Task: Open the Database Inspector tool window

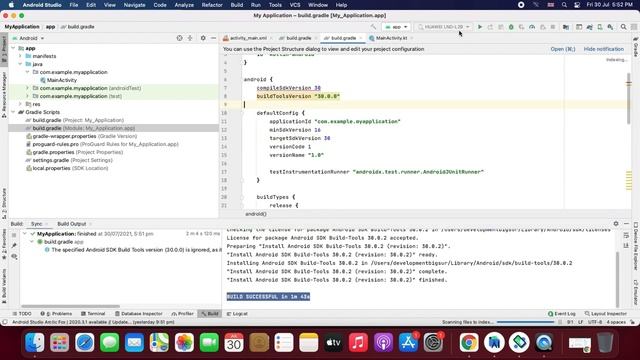Action: 138,313
